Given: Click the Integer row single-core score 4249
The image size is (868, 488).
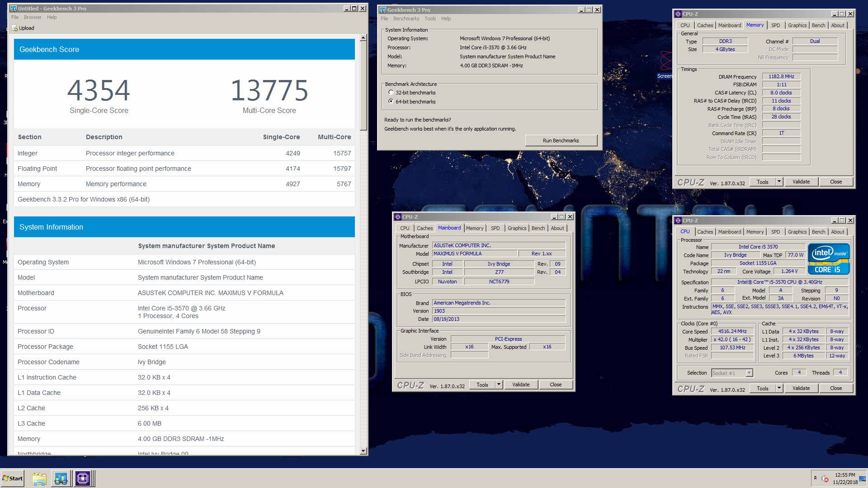Looking at the screenshot, I should [x=292, y=153].
